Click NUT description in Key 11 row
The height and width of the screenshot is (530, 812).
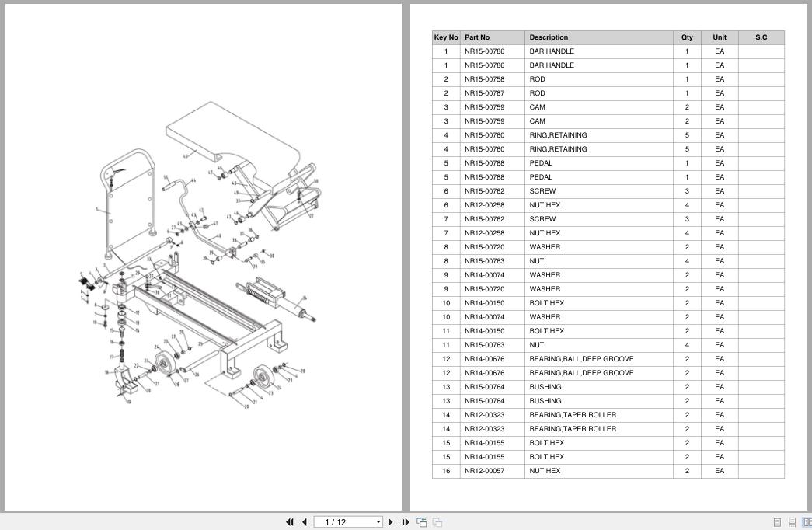click(536, 345)
